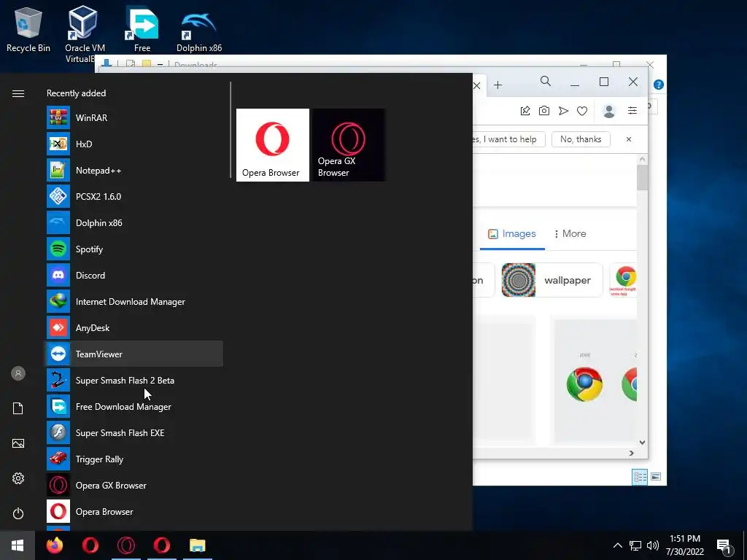Launch HxD from Recently added
The height and width of the screenshot is (560, 747).
click(x=134, y=144)
